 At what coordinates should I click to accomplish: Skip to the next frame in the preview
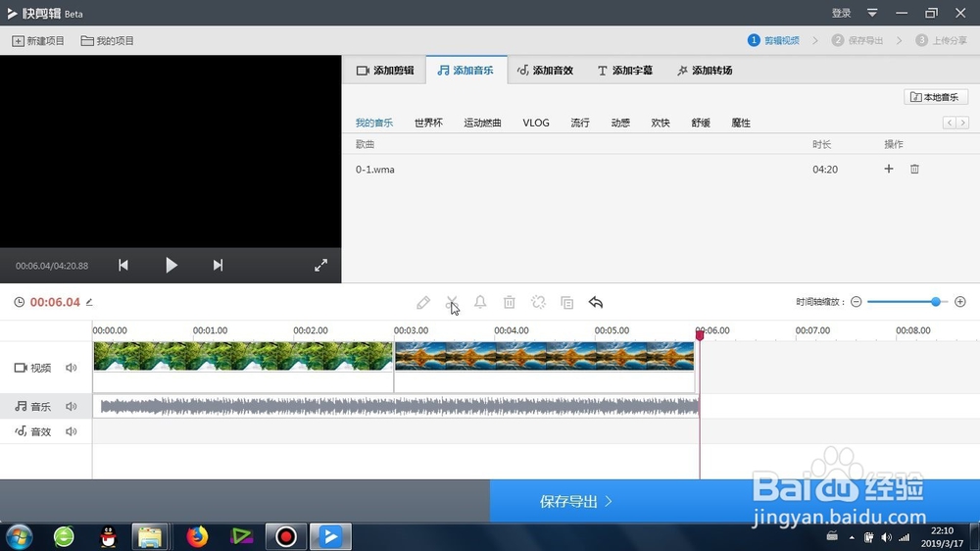point(218,265)
